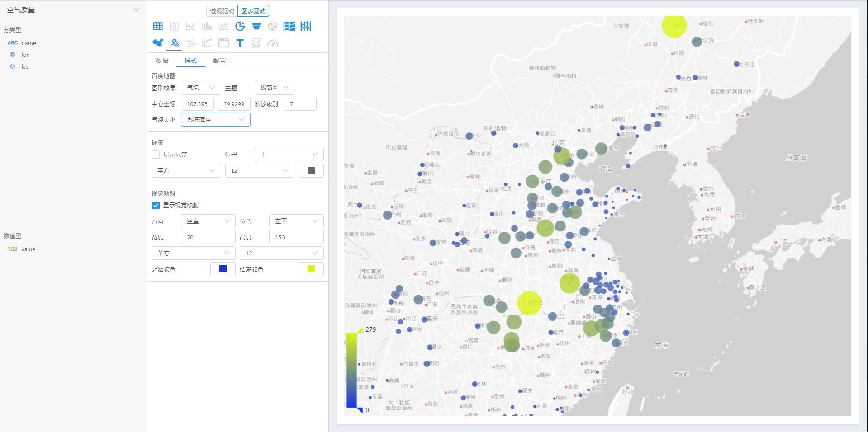Open the 图形效果 气泡 dropdown
The width and height of the screenshot is (868, 432).
tap(201, 88)
